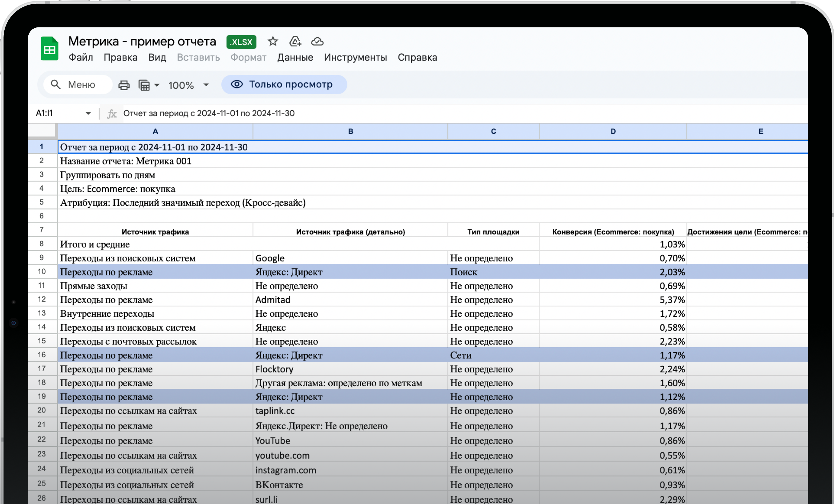The image size is (834, 504).
Task: Click the green .XLSX badge
Action: click(241, 42)
